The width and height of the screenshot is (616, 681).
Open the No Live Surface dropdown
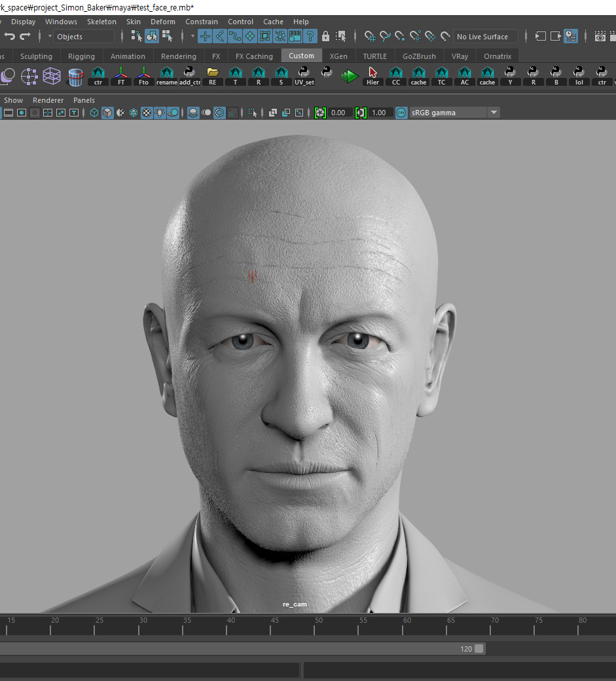[485, 36]
